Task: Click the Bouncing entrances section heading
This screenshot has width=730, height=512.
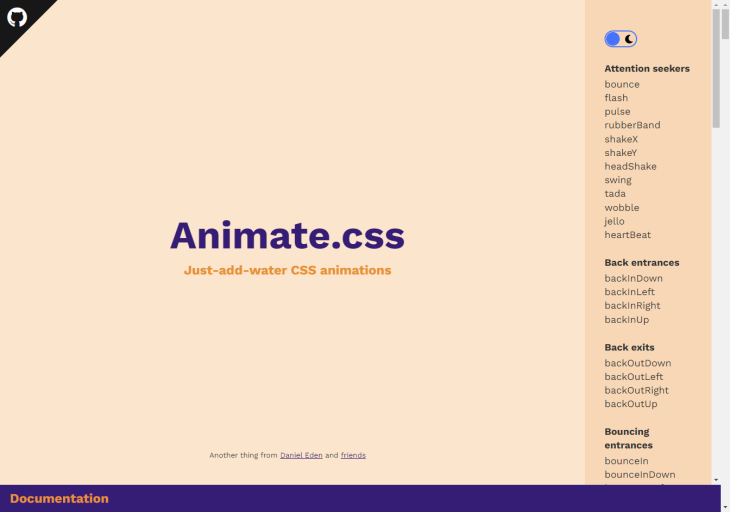Action: (629, 438)
